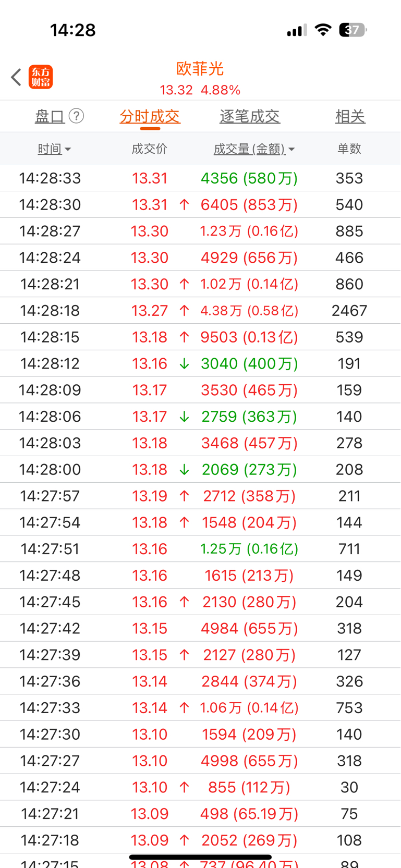
Task: Tap the cellular signal bars icon
Action: click(x=297, y=30)
